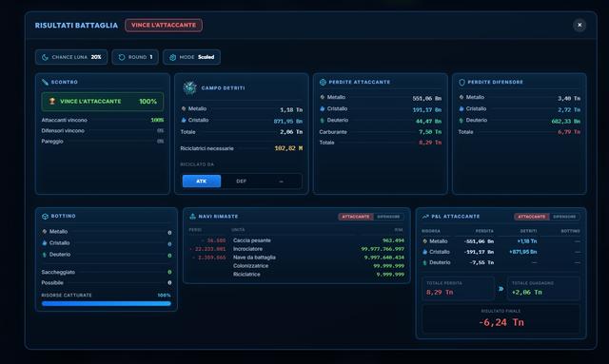Viewport: 609px width, 364px height.
Task: Click Cristallo icon in P&L table
Action: click(424, 252)
